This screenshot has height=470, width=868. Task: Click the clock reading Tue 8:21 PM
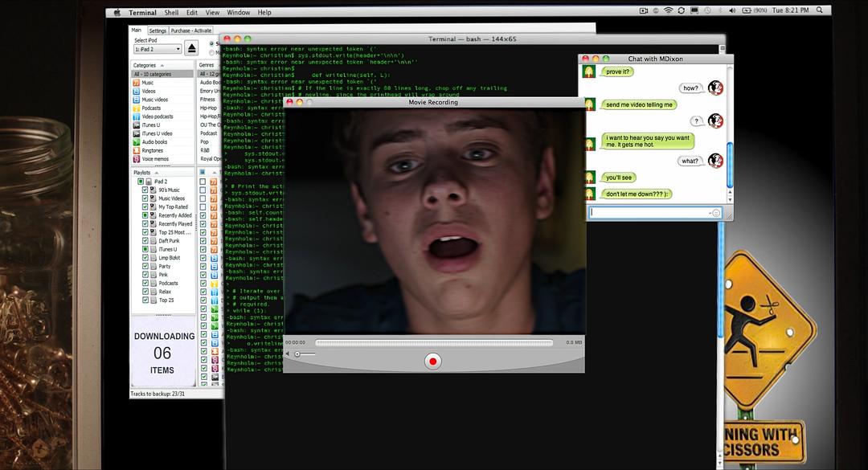point(791,10)
